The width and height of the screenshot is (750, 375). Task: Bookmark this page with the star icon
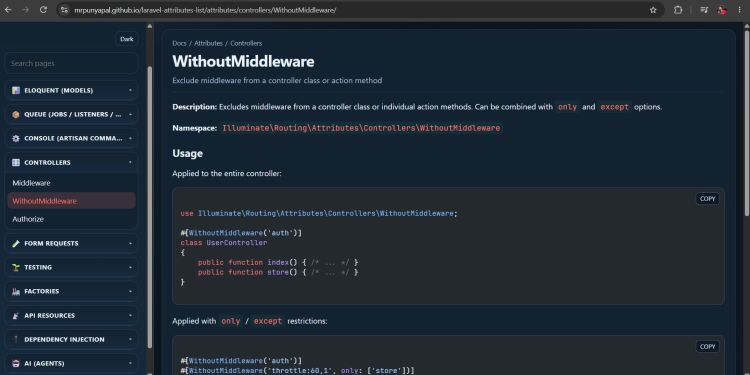(653, 10)
